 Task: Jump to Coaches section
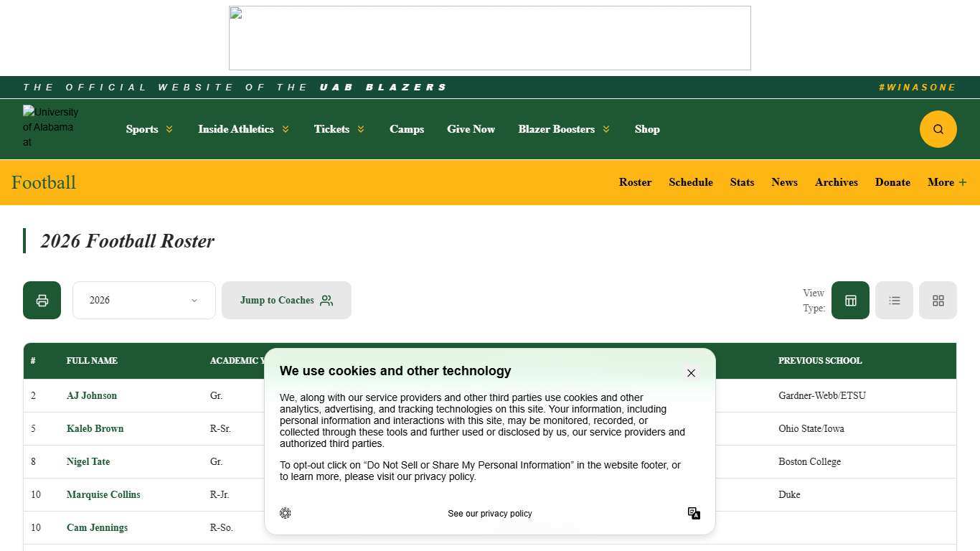coord(286,300)
